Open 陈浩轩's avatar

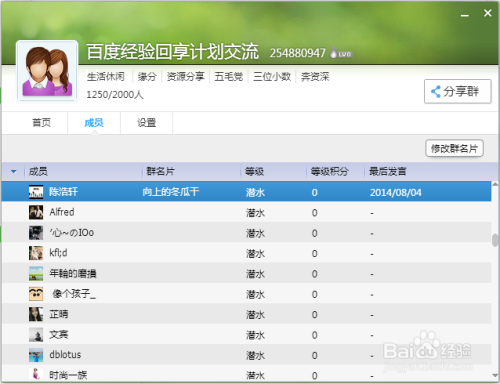point(36,192)
